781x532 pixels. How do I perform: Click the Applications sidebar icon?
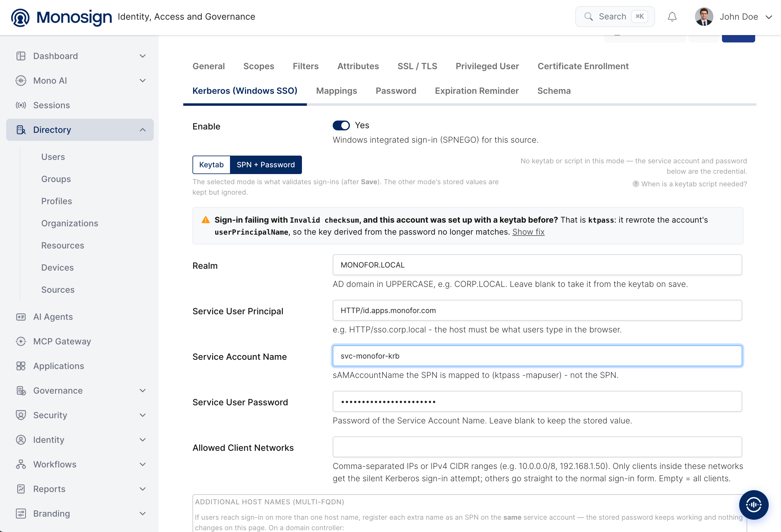click(21, 366)
